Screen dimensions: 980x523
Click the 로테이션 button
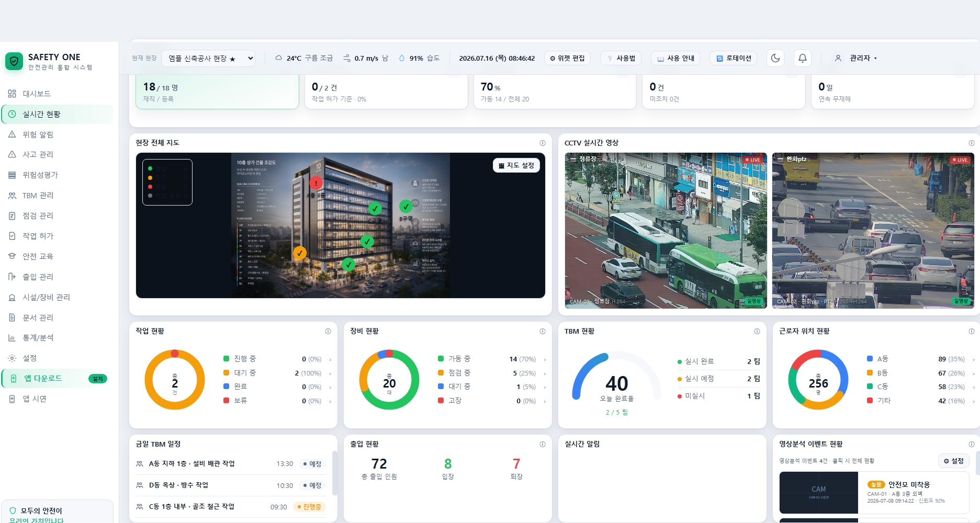click(x=734, y=58)
